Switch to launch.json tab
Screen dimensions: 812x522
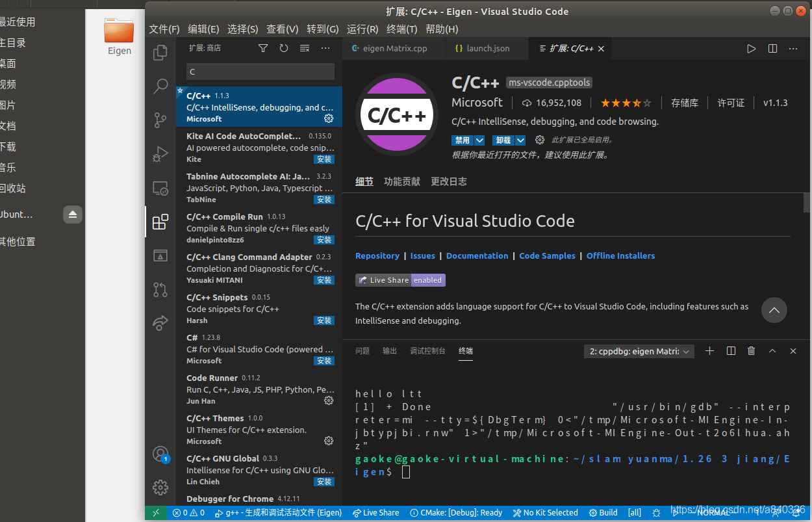click(x=488, y=49)
